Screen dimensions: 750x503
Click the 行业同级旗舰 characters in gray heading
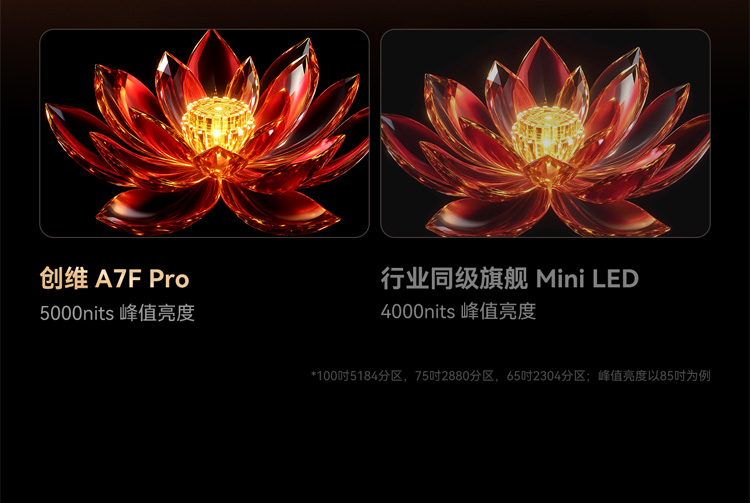tap(454, 278)
